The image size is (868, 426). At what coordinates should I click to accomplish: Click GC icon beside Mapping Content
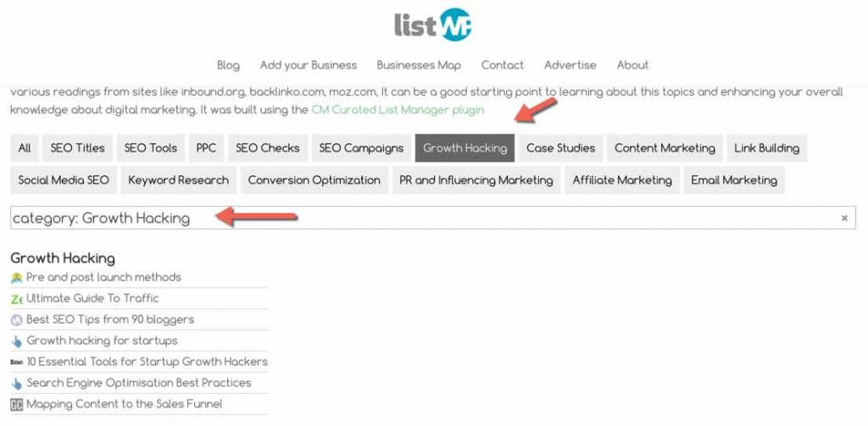(x=17, y=405)
